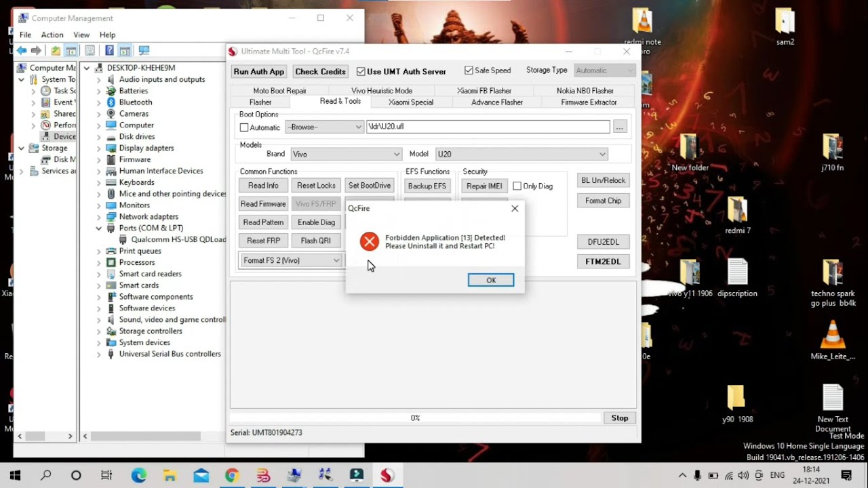Select the Performance gauge icon in console tree
Image resolution: width=868 pixels, height=488 pixels.
[x=45, y=125]
